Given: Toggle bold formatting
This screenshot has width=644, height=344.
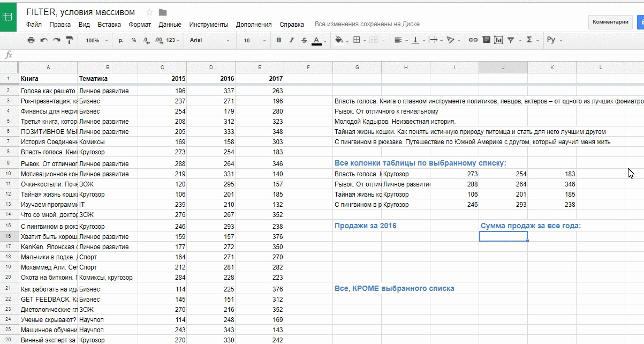Looking at the screenshot, I should point(279,40).
